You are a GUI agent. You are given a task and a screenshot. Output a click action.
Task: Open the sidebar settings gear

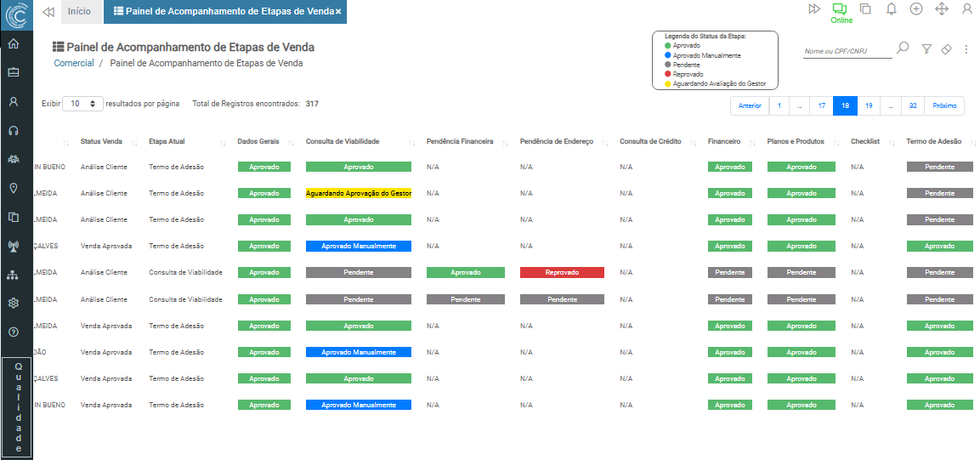point(14,303)
